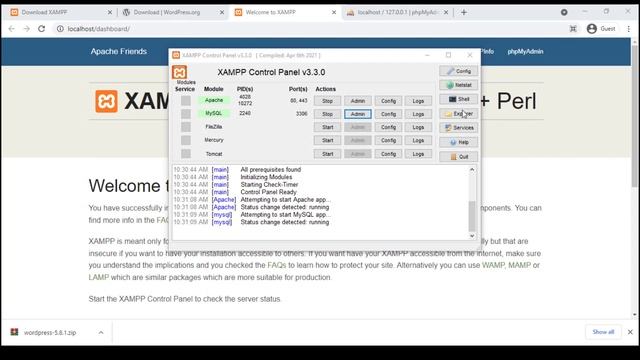Open the Services button
Image resolution: width=640 pixels, height=360 pixels.
pyautogui.click(x=458, y=128)
